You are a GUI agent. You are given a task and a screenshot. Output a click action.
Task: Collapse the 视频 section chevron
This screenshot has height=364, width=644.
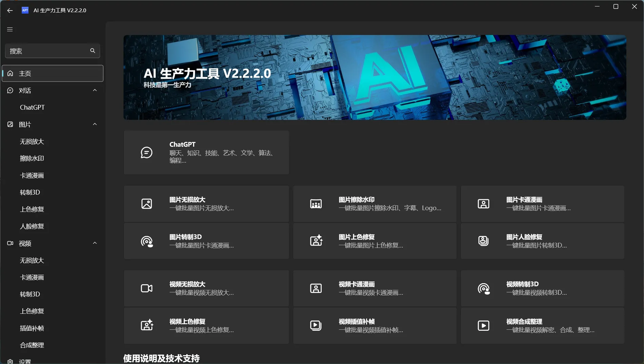[x=95, y=243]
